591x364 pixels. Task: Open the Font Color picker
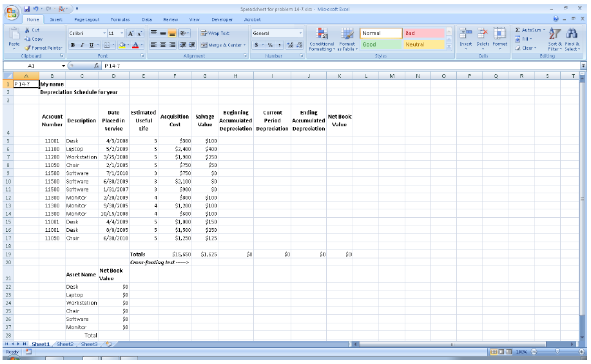click(x=135, y=45)
